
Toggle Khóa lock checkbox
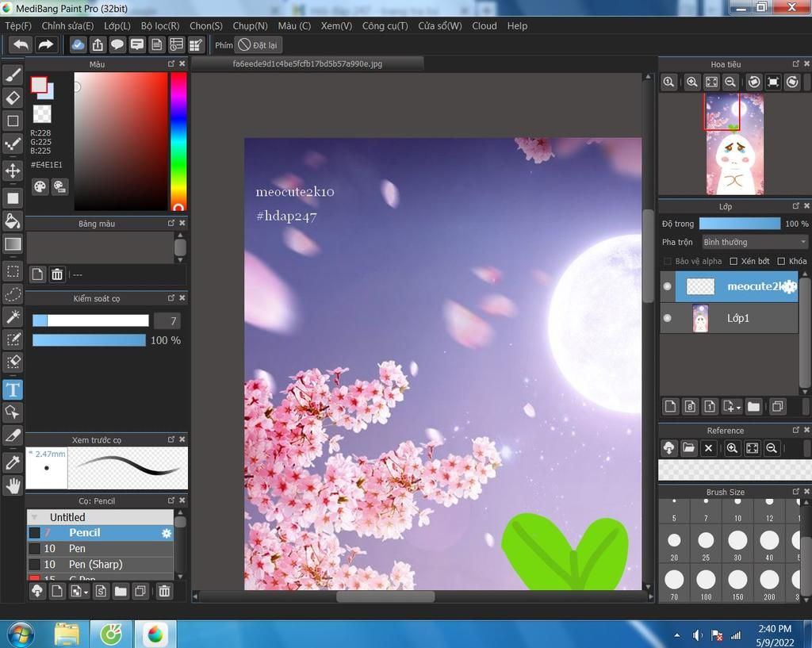coord(781,261)
